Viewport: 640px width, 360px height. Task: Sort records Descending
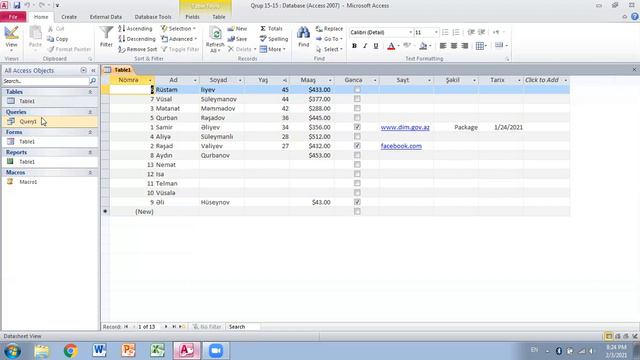tap(137, 39)
